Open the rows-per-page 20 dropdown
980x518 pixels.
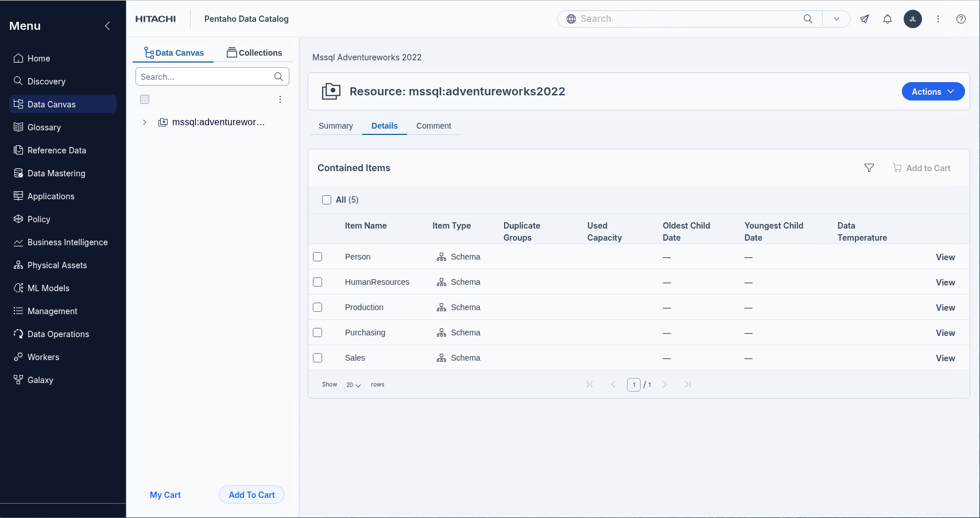pyautogui.click(x=353, y=385)
